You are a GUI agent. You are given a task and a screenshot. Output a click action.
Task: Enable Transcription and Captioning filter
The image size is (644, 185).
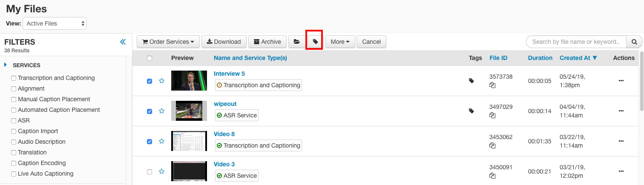coord(14,78)
